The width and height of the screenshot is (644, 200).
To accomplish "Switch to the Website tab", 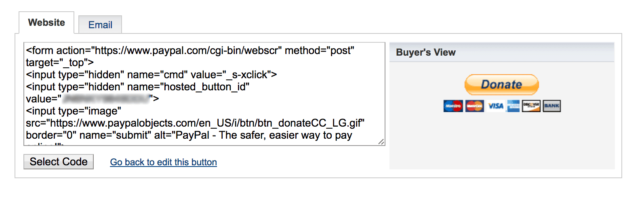I will click(46, 23).
